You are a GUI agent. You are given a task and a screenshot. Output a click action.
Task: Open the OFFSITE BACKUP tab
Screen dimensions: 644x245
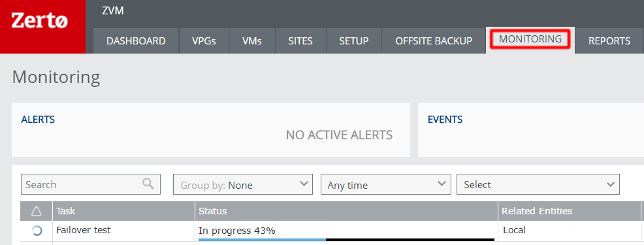(434, 41)
